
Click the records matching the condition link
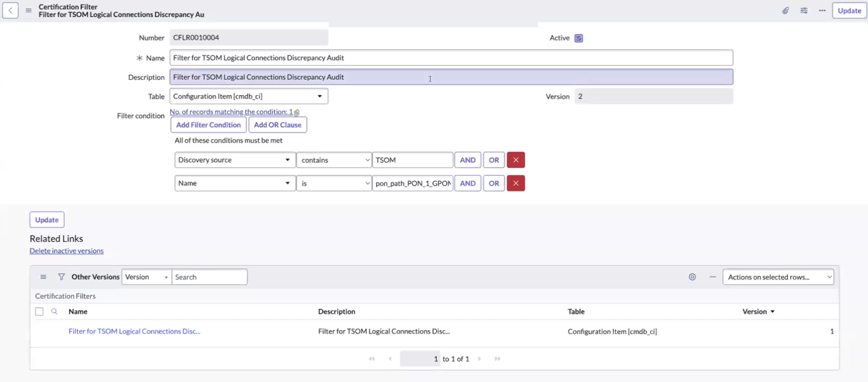pos(231,111)
